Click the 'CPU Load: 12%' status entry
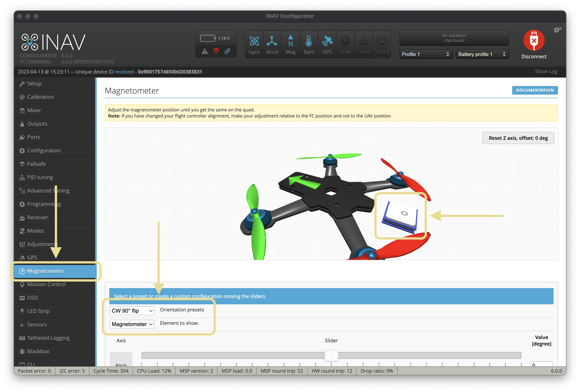Screen dimensions: 580x392 click(154, 371)
